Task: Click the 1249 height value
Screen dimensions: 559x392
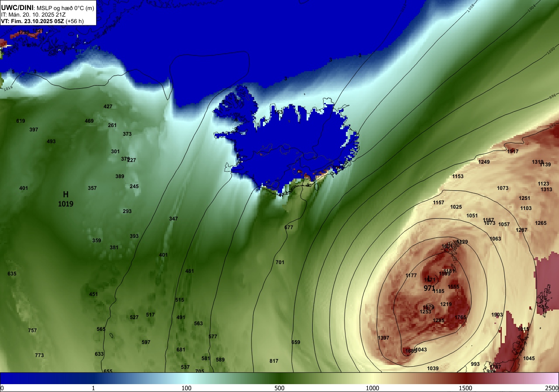Action: pyautogui.click(x=484, y=162)
